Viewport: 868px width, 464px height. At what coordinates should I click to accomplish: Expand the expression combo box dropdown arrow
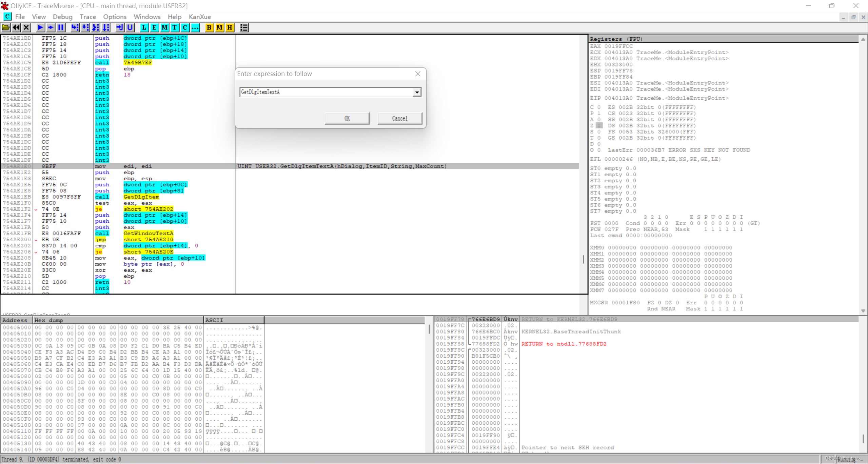[417, 92]
